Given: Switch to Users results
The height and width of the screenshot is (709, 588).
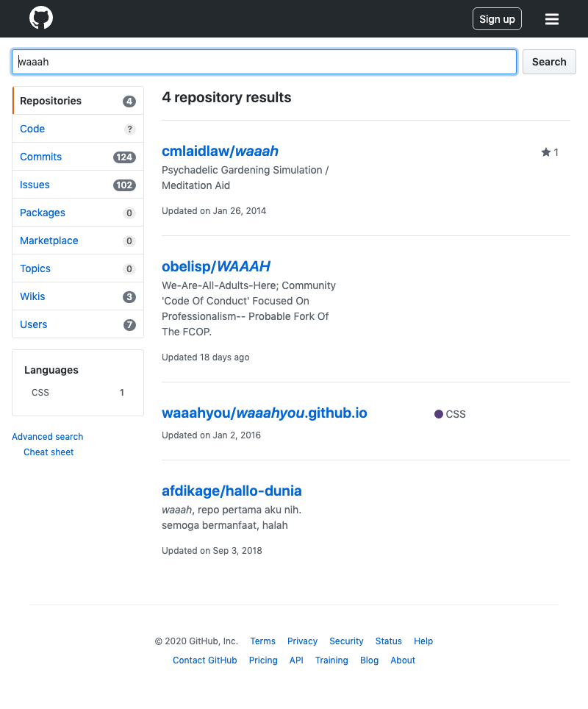Looking at the screenshot, I should tap(78, 324).
